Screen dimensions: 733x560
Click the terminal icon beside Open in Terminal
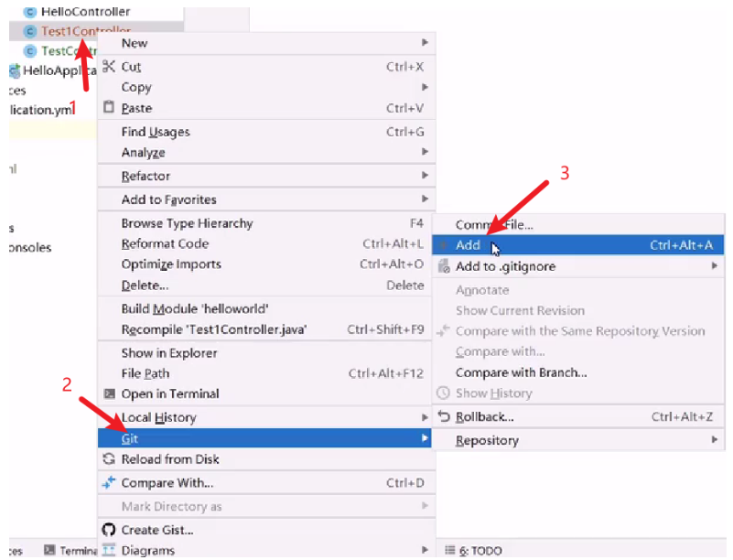[x=109, y=394]
